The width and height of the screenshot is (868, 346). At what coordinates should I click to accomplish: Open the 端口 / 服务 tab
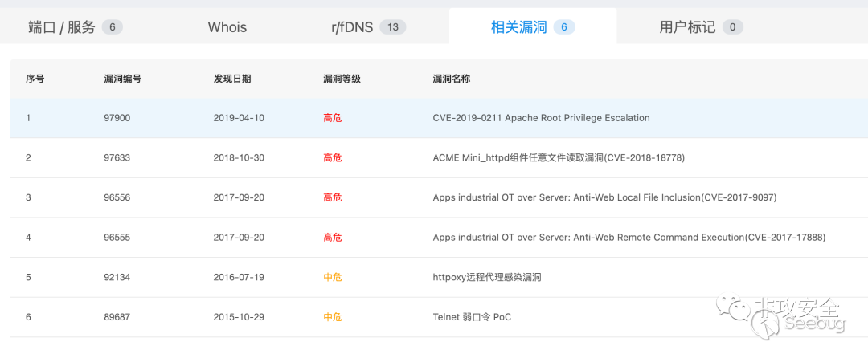click(x=76, y=26)
